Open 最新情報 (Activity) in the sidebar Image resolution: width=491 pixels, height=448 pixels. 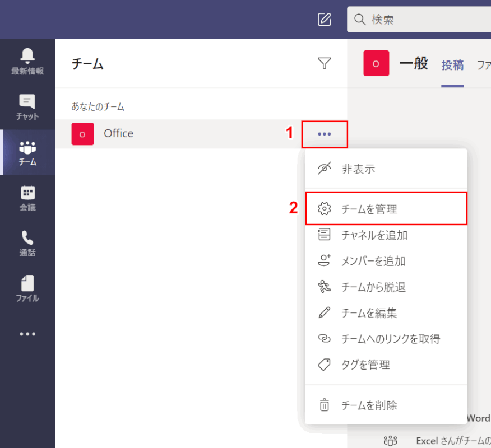click(27, 59)
